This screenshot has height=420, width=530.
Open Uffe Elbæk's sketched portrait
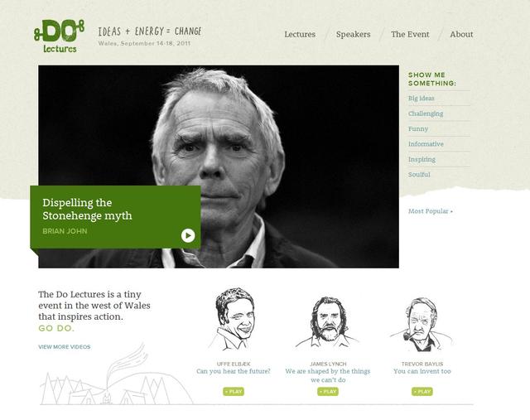pyautogui.click(x=234, y=319)
